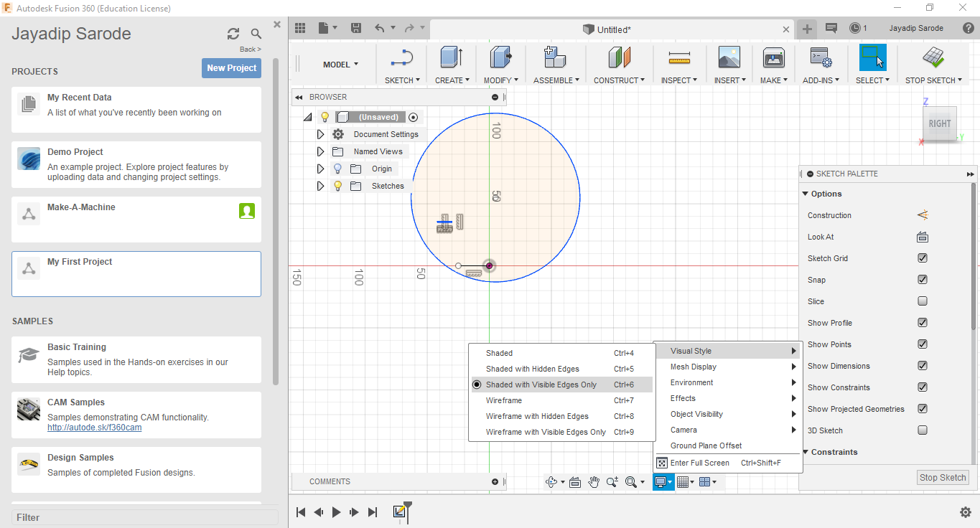Click the timeline marker handle
Image resolution: width=980 pixels, height=528 pixels.
tap(407, 505)
